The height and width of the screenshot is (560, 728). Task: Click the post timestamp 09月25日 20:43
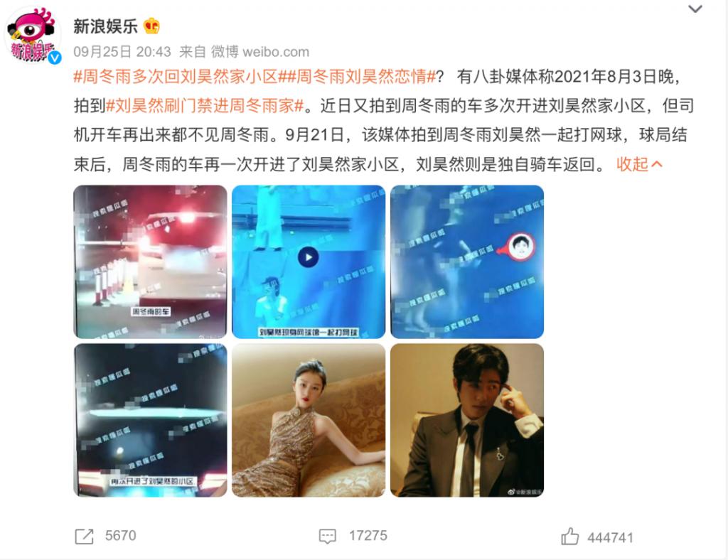pos(122,51)
